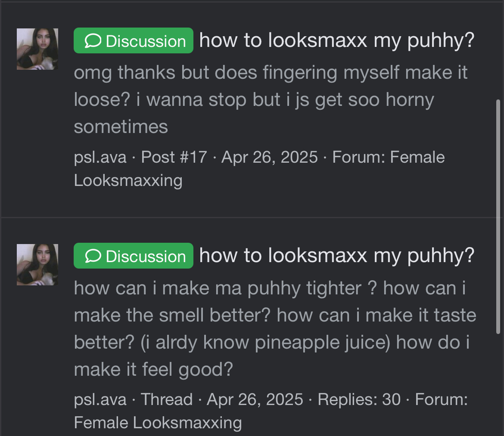Go to the Female Looksmaxxing forum from the first result

(x=128, y=180)
